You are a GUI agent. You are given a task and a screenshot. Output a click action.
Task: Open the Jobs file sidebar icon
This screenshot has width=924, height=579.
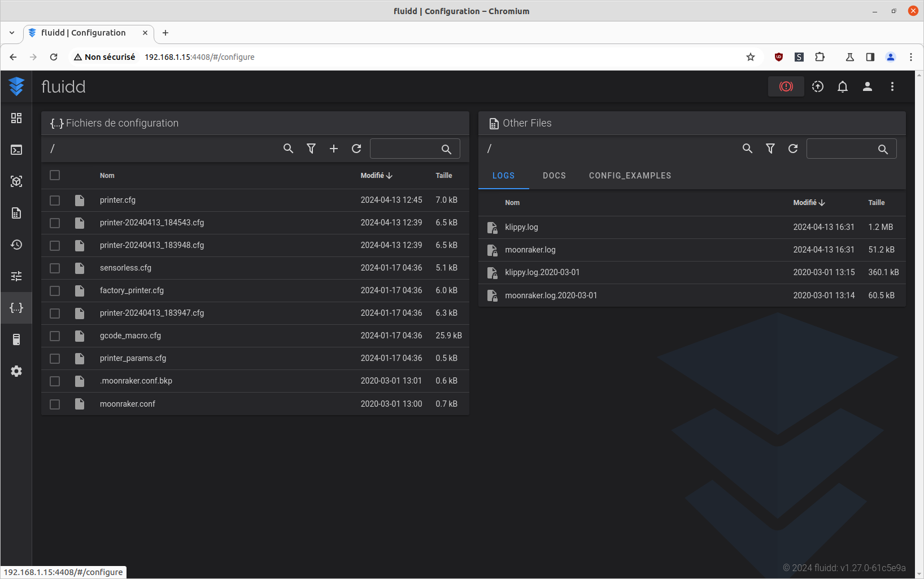(x=16, y=213)
